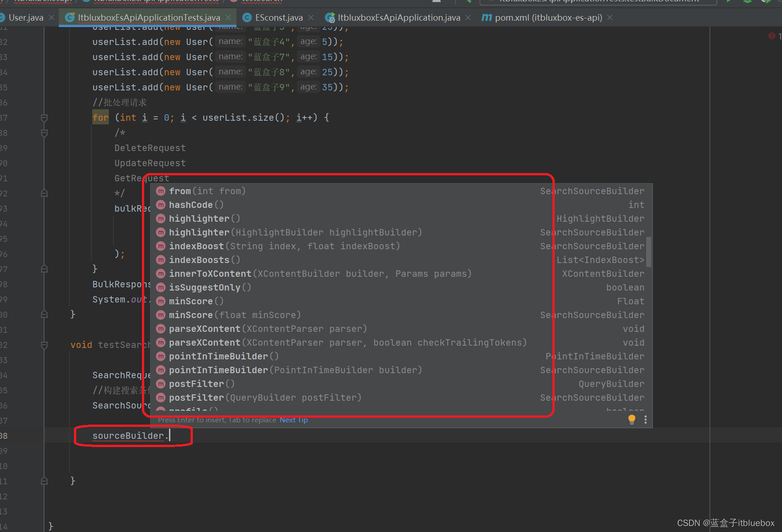The width and height of the screenshot is (782, 532).
Task: Close the pom.xml tab
Action: pyautogui.click(x=610, y=17)
